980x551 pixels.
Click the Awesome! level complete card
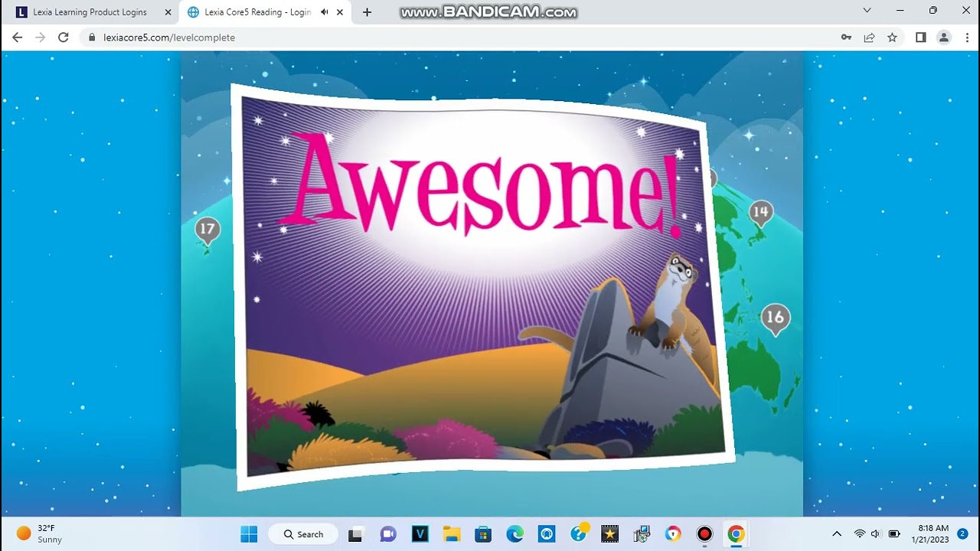click(482, 287)
